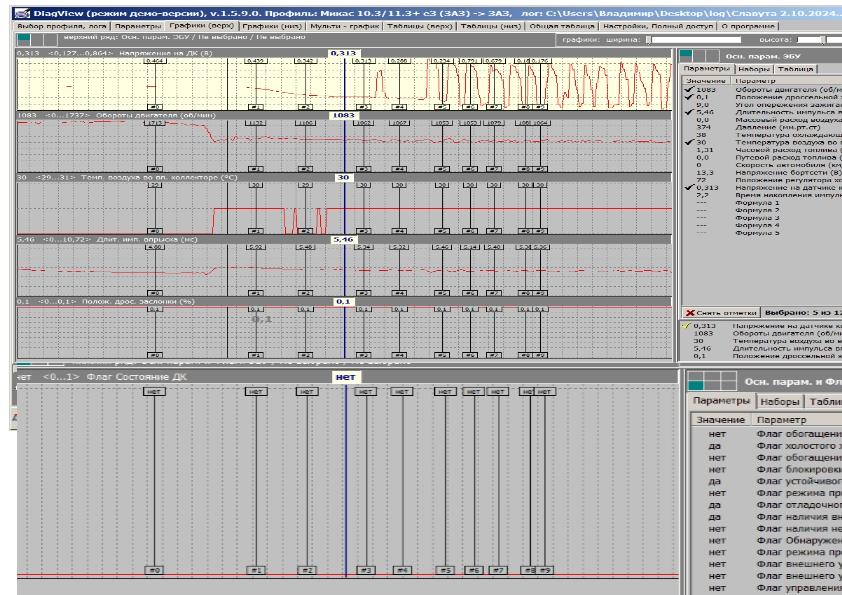Viewport: 842px width, 595px height.
Task: Select the 'Флаг Обнаружен' row
Action: coord(766,540)
